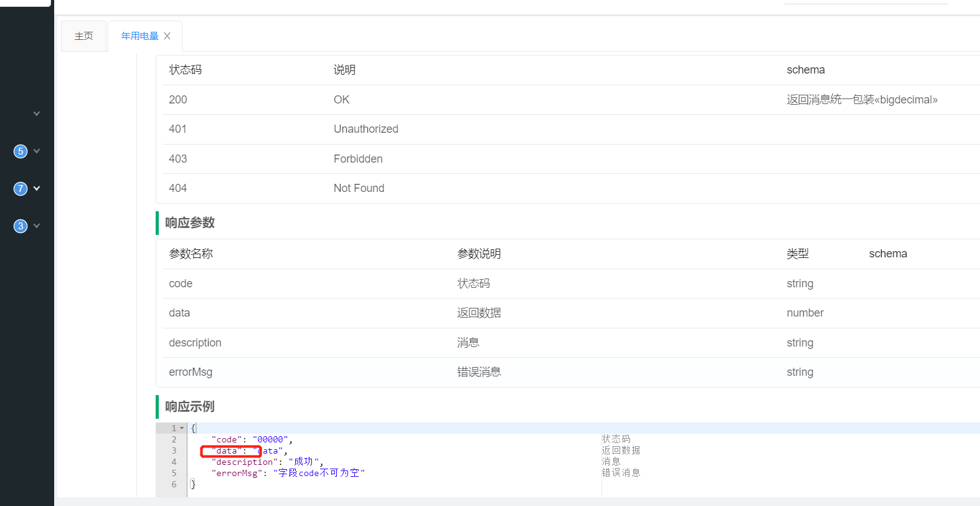This screenshot has width=980, height=506.
Task: Expand the sidebar group beside badge 3
Action: point(37,226)
